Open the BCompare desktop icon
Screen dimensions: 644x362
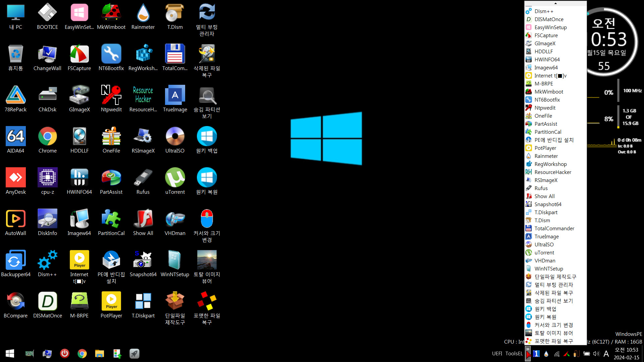[x=15, y=305]
